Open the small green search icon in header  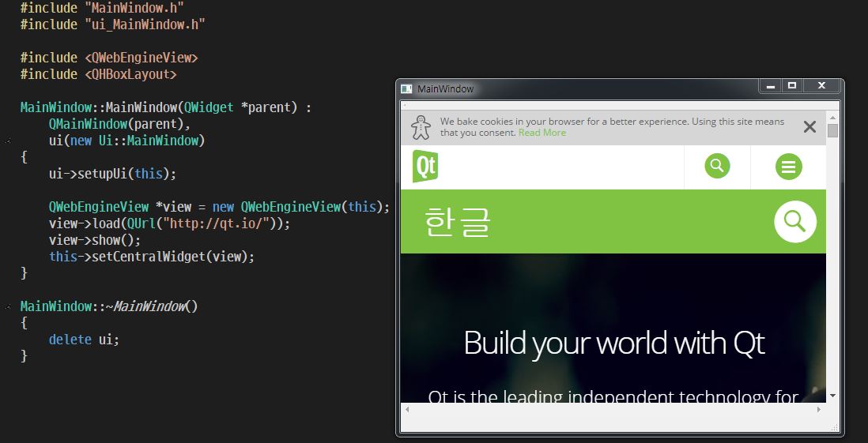click(x=717, y=166)
